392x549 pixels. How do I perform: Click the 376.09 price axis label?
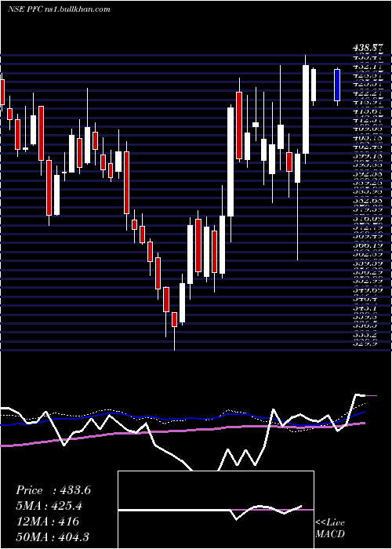368,218
